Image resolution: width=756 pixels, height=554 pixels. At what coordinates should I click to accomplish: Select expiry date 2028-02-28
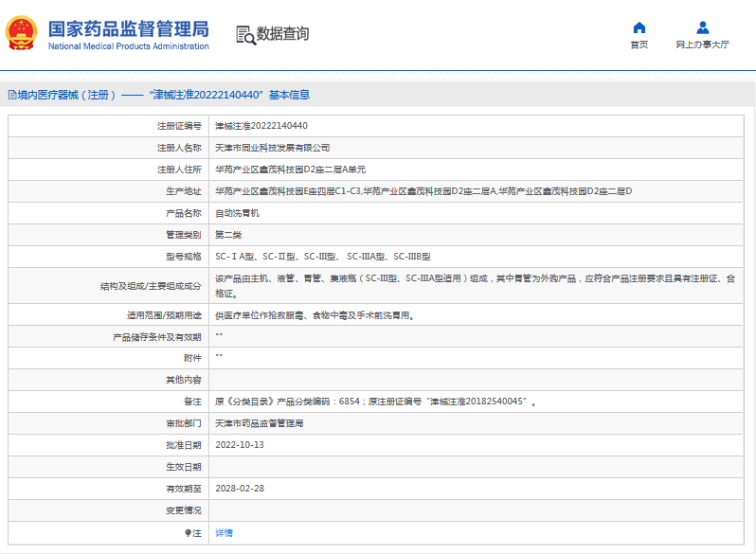point(240,489)
